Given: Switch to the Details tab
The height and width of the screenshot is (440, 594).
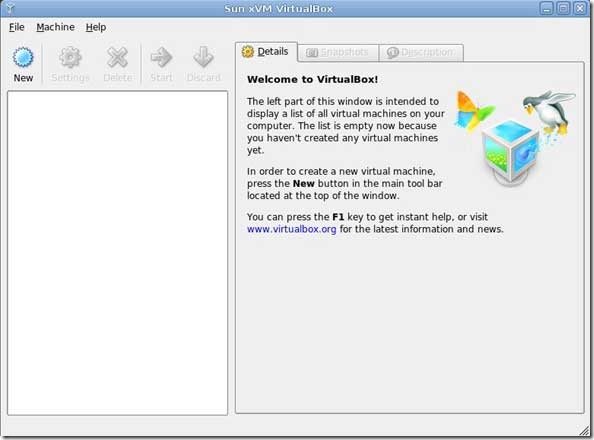Looking at the screenshot, I should pos(266,52).
